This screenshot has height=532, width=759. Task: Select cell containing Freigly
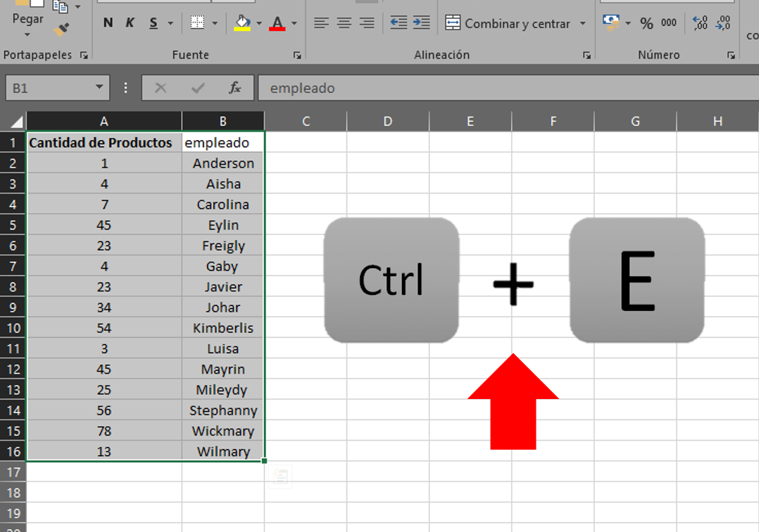pos(222,246)
